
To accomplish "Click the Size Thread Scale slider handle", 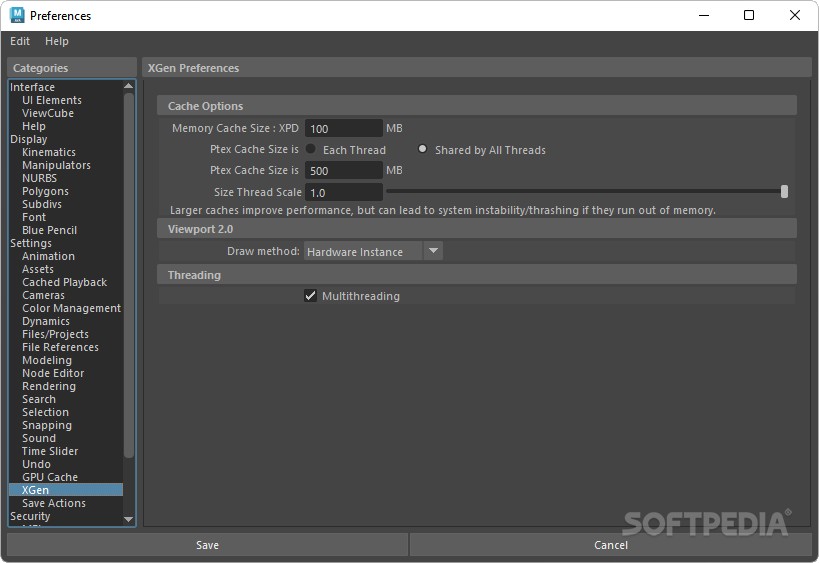I will (x=784, y=192).
